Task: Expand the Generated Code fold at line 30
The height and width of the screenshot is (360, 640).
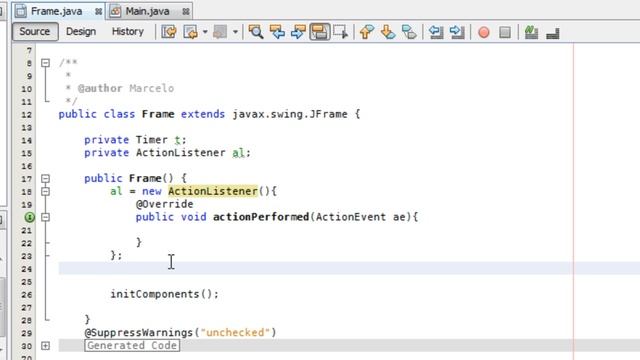Action: click(45, 346)
